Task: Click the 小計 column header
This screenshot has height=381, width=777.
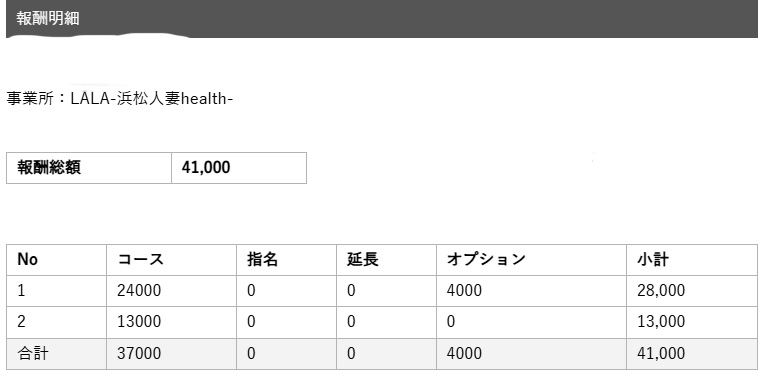Action: tap(692, 260)
